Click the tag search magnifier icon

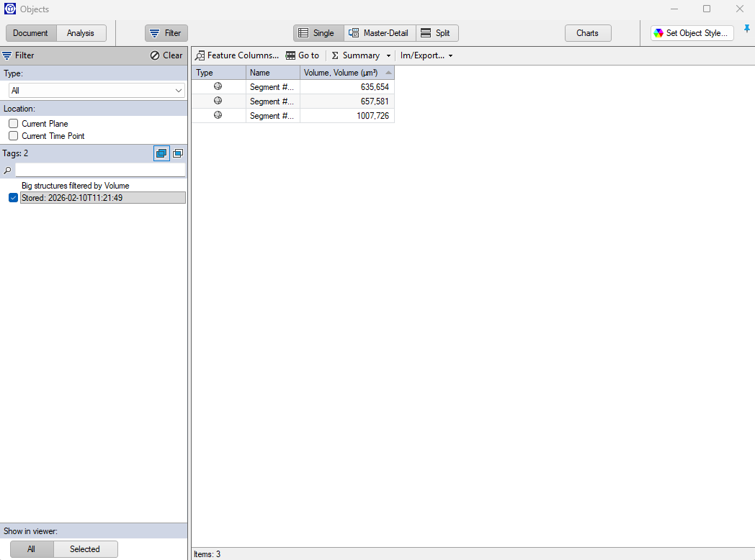8,170
